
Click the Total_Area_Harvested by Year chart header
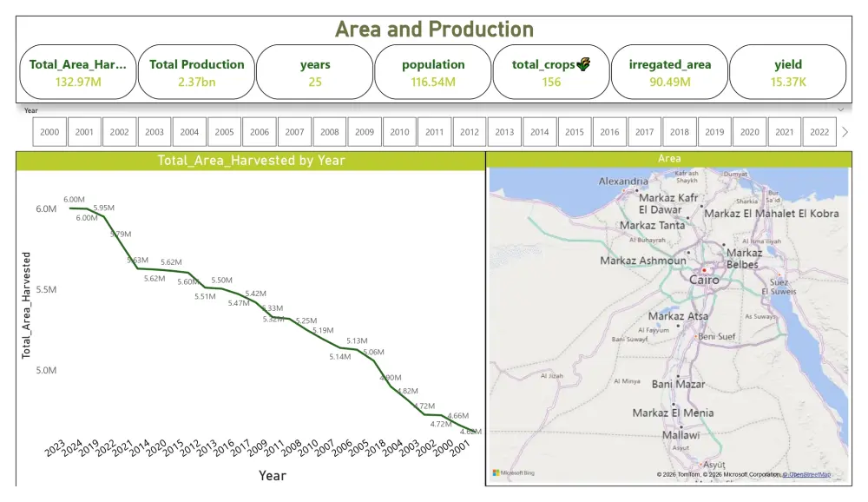point(251,160)
